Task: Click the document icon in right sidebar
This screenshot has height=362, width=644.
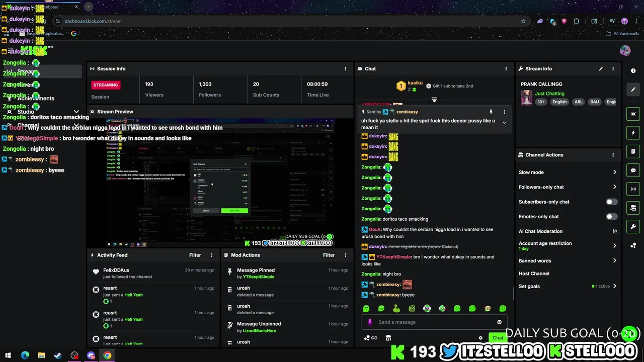Action: tap(633, 151)
